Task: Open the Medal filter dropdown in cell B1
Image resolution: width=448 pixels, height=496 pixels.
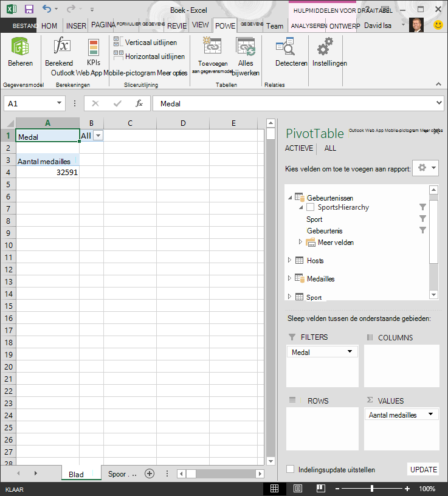Action: click(x=98, y=136)
